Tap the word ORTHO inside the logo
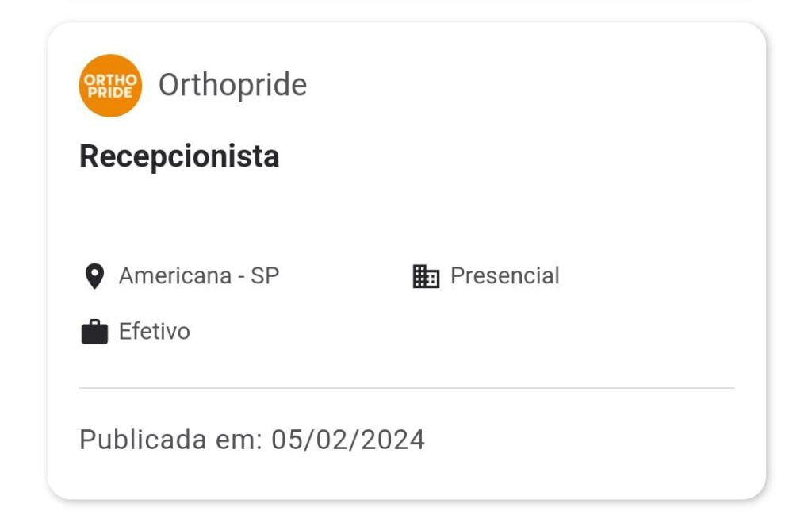The width and height of the screenshot is (812, 519). click(110, 80)
